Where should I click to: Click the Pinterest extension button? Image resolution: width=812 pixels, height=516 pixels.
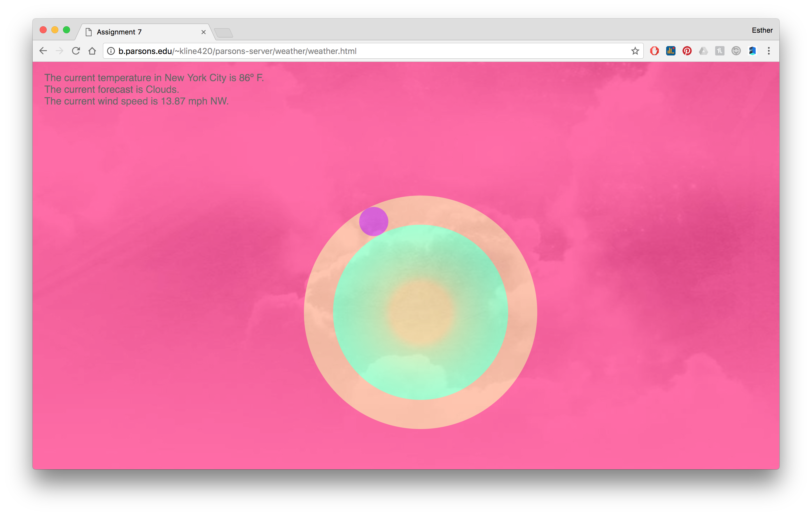(x=687, y=51)
